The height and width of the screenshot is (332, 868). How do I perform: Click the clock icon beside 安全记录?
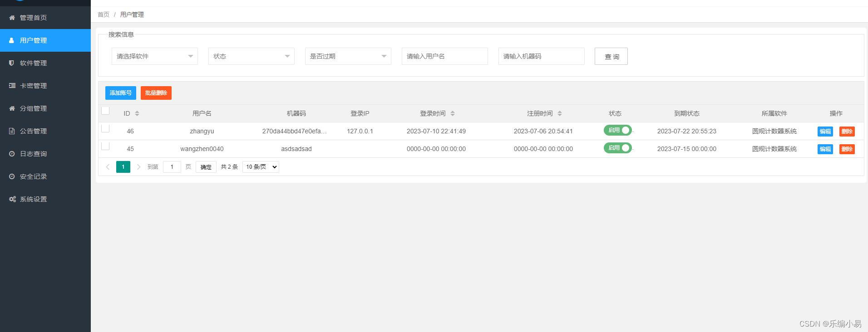[x=12, y=176]
